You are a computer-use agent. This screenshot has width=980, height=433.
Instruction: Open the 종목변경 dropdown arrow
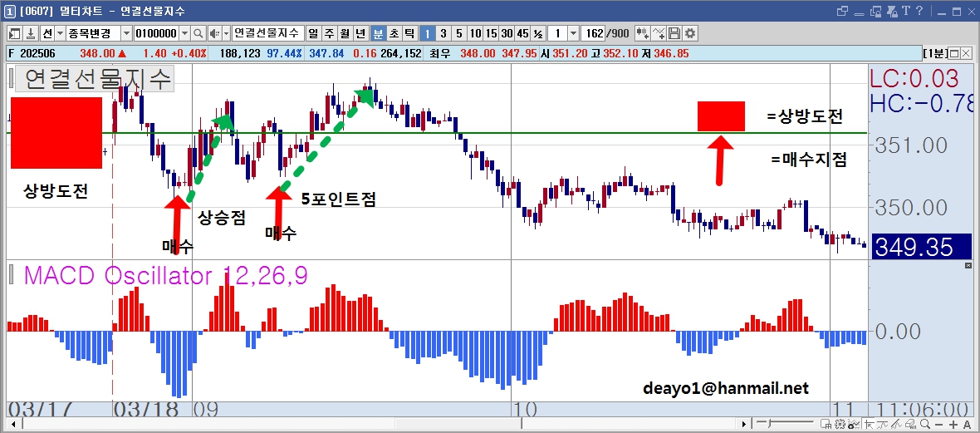pyautogui.click(x=126, y=33)
